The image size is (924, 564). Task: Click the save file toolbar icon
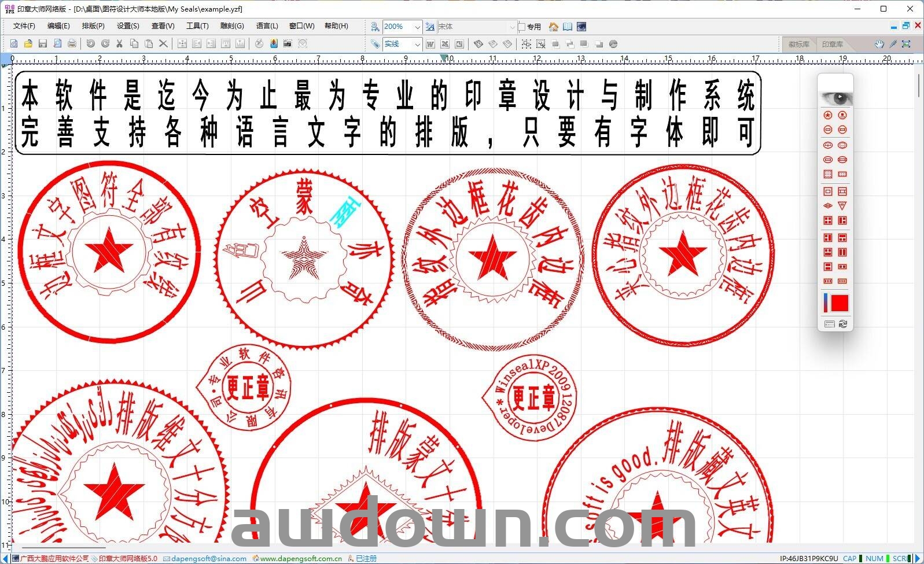pyautogui.click(x=43, y=44)
